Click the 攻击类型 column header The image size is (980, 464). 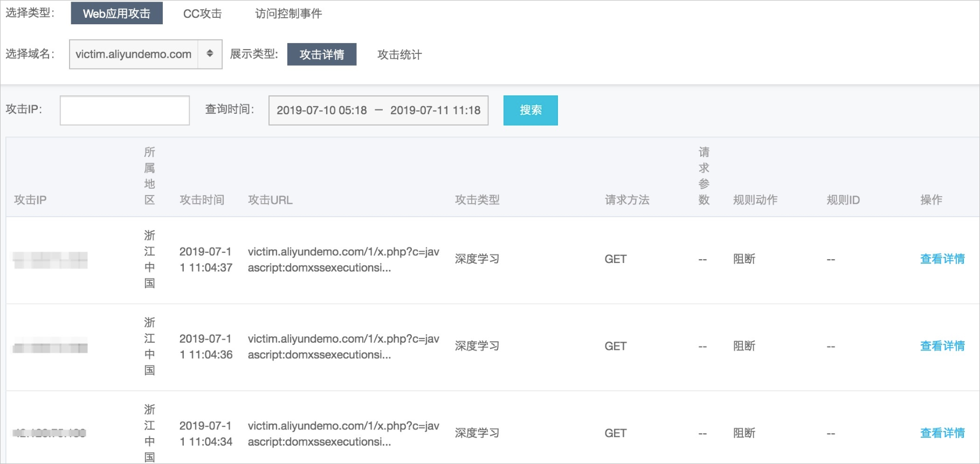(477, 200)
